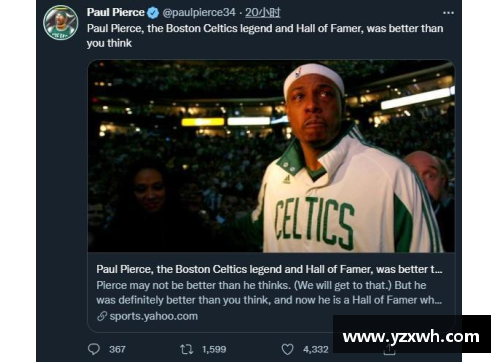
Task: Open the Paul Pierce display name
Action: click(x=116, y=13)
